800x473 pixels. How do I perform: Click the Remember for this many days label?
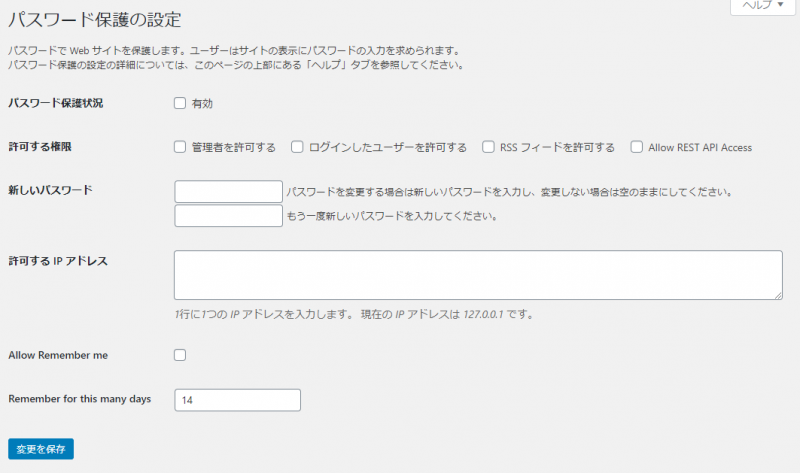[79, 399]
